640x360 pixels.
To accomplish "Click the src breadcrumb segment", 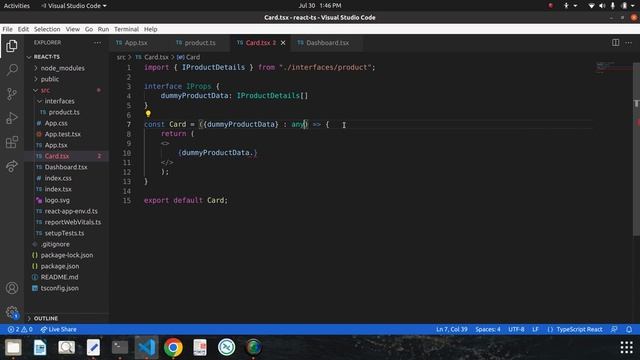I will point(121,58).
